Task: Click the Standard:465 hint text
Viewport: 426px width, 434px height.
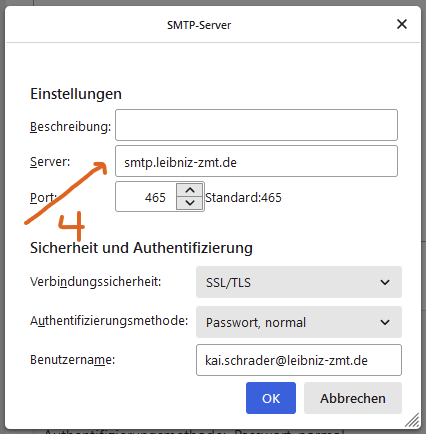Action: (x=243, y=198)
